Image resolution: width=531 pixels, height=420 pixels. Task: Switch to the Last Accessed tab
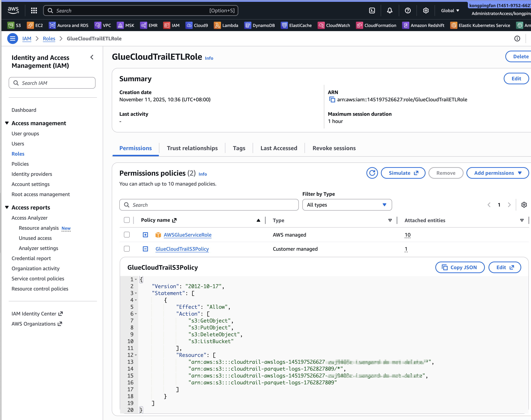coord(279,148)
